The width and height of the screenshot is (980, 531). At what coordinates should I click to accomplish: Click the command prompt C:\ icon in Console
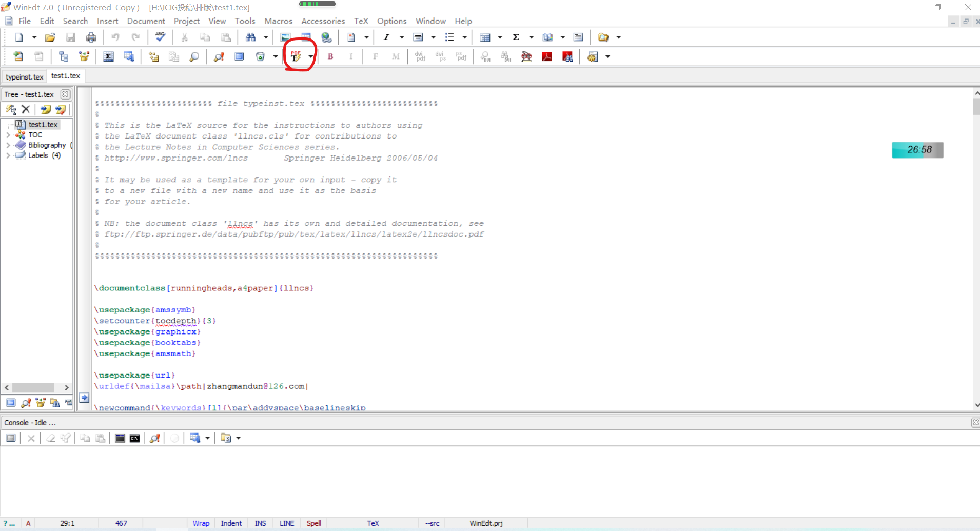click(x=135, y=438)
